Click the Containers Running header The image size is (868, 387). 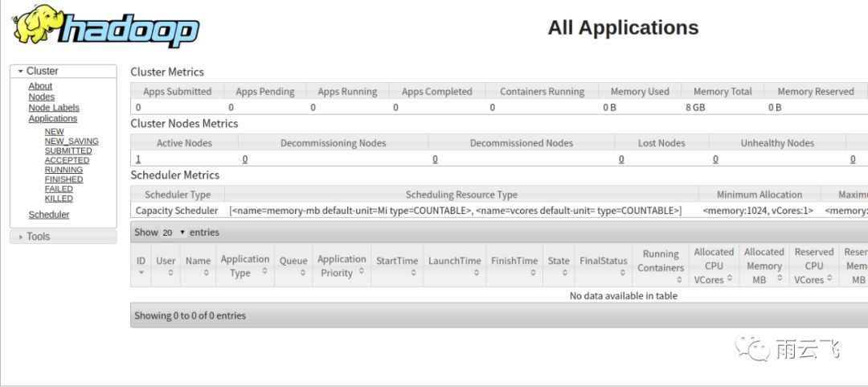542,92
